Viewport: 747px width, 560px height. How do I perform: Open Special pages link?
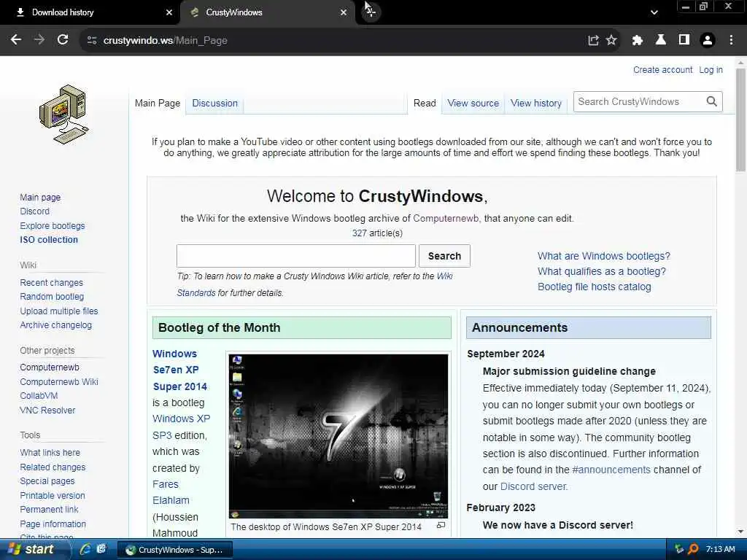(x=47, y=481)
